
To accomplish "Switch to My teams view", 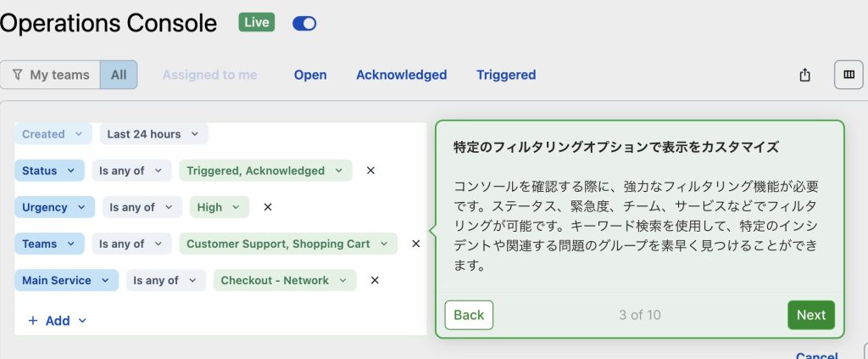I will click(x=50, y=75).
